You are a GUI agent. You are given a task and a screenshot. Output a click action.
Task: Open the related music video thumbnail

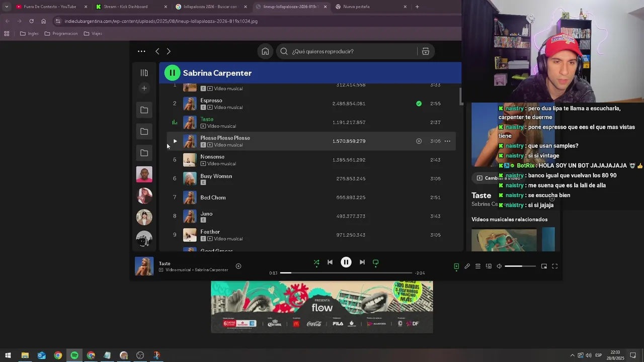pos(504,240)
